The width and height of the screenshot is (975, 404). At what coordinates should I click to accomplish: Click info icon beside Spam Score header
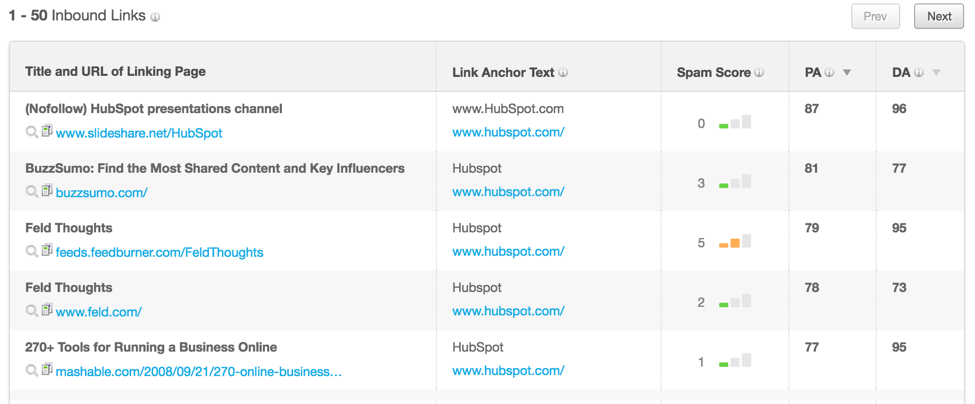(759, 73)
